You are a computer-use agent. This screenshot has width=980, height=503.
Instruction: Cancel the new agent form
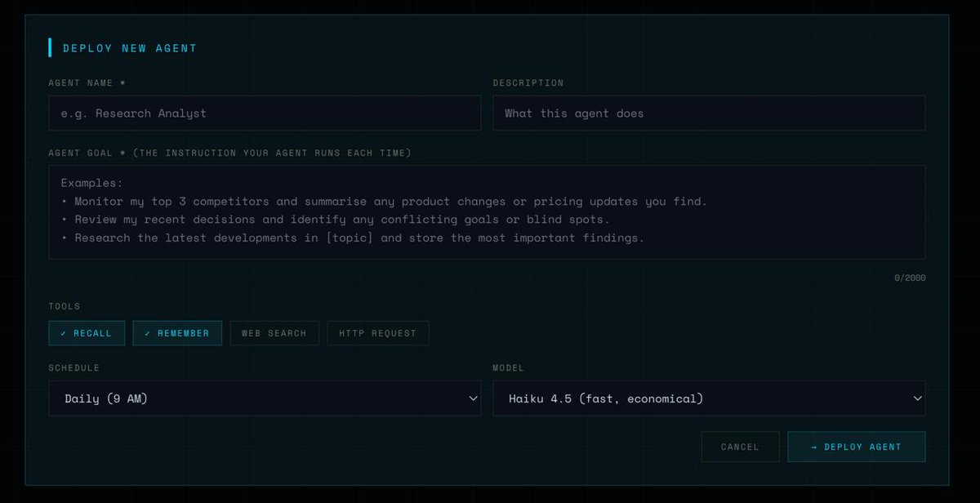740,447
